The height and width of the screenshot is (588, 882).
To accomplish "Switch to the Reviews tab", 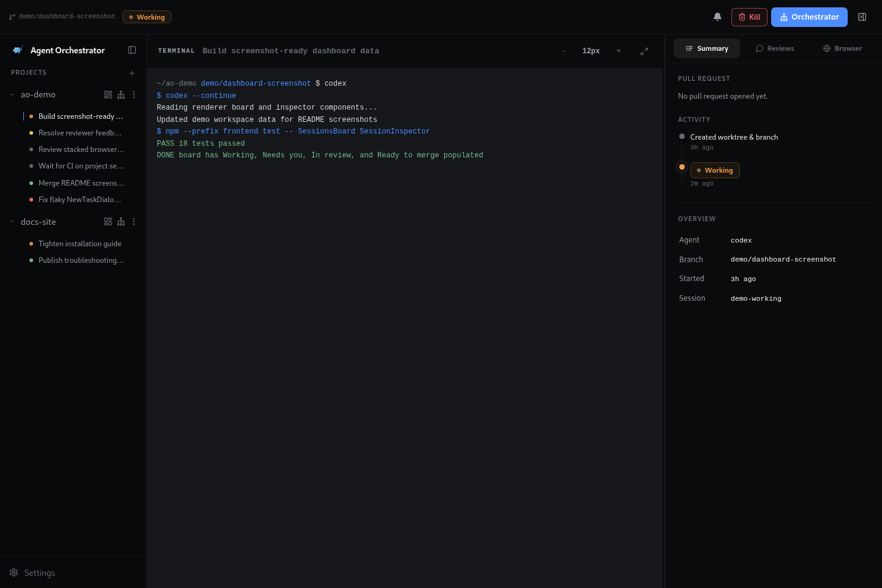I will click(x=774, y=48).
